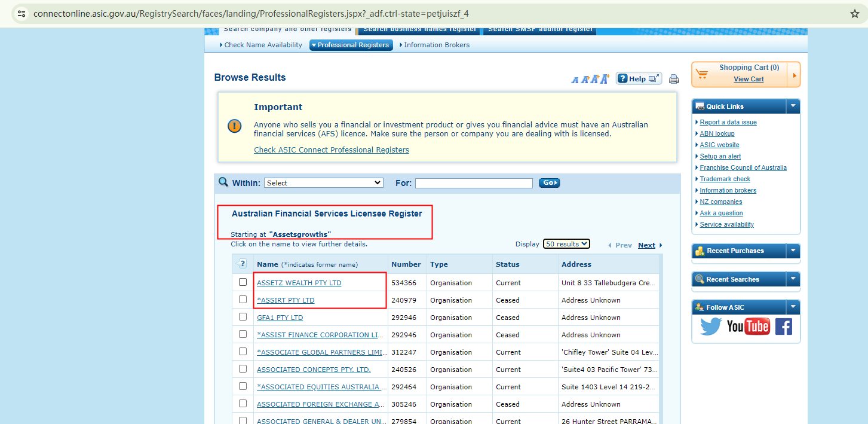Image resolution: width=868 pixels, height=424 pixels.
Task: Open ASIC's Facebook page icon
Action: tap(783, 327)
